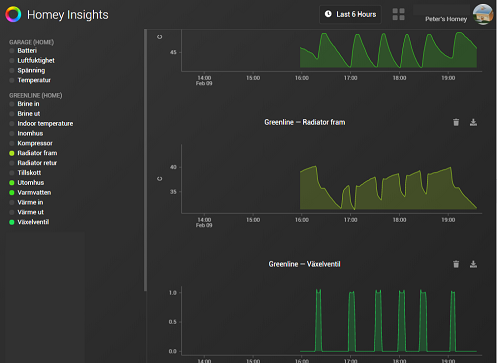This screenshot has height=363, width=497.
Task: Open the Last 6 Hours time range
Action: (350, 14)
